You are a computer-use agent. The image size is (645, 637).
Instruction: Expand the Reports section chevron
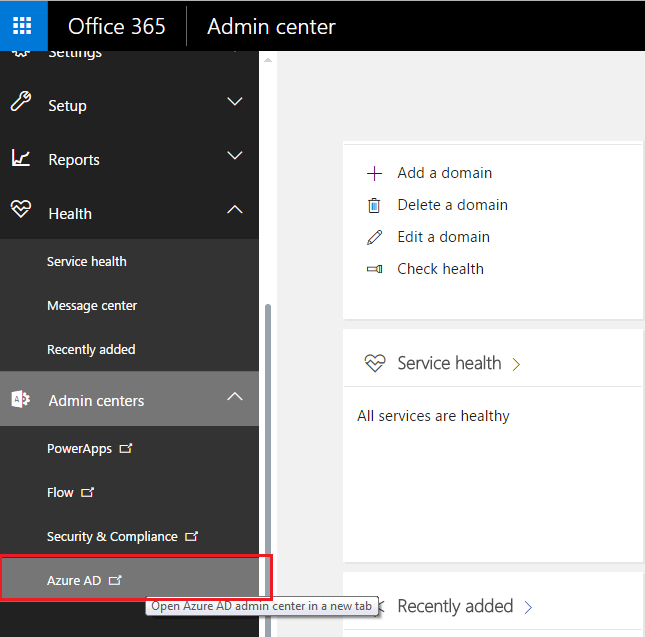coord(235,156)
